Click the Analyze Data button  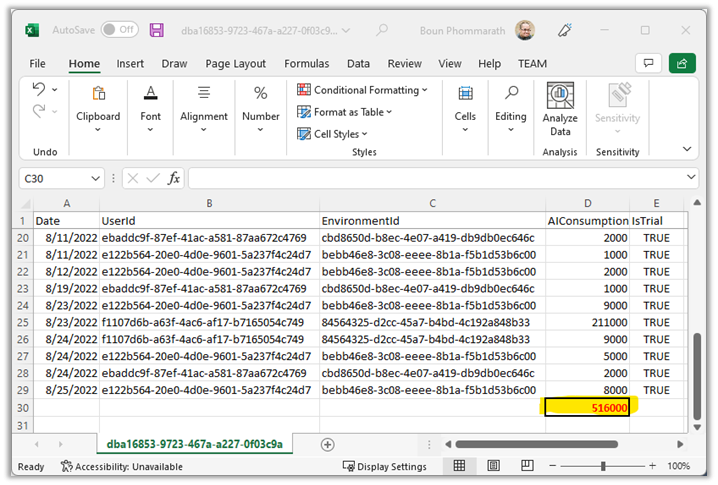pyautogui.click(x=560, y=110)
